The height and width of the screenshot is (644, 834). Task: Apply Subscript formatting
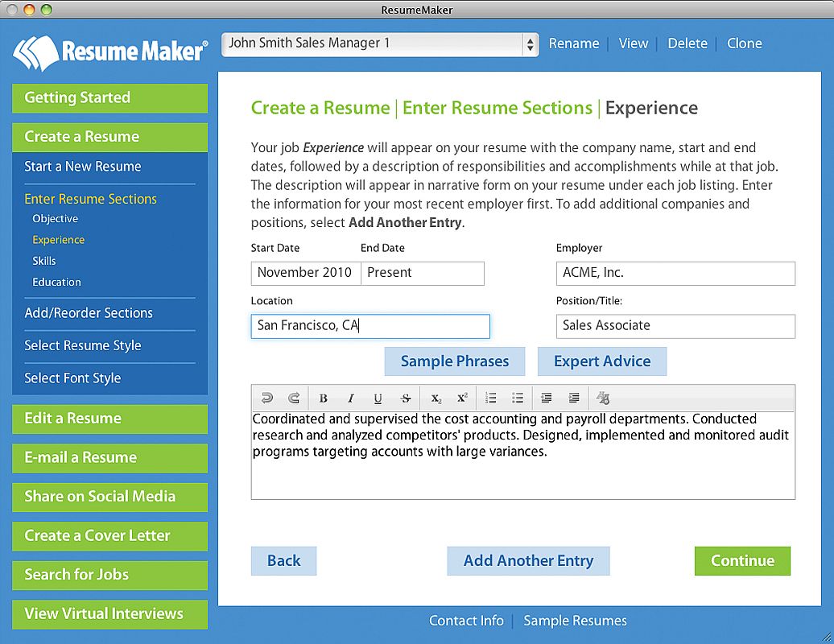click(x=436, y=398)
